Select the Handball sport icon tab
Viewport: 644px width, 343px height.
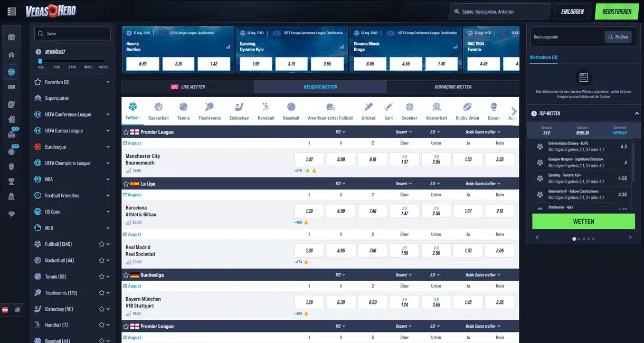pos(266,112)
